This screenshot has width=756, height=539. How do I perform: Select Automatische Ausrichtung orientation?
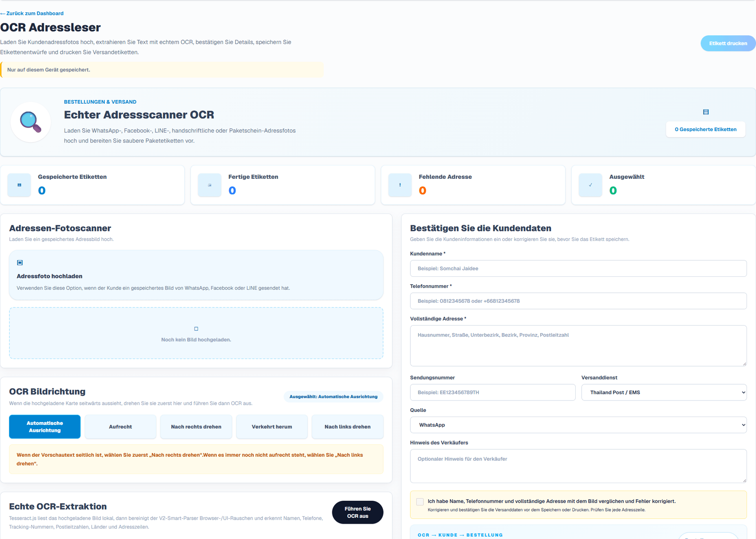pyautogui.click(x=45, y=427)
